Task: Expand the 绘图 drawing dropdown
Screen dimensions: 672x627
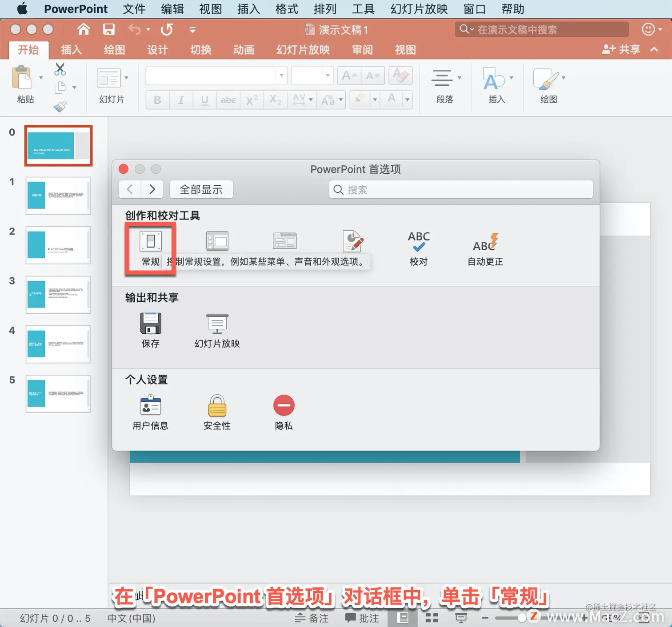Action: tap(564, 78)
